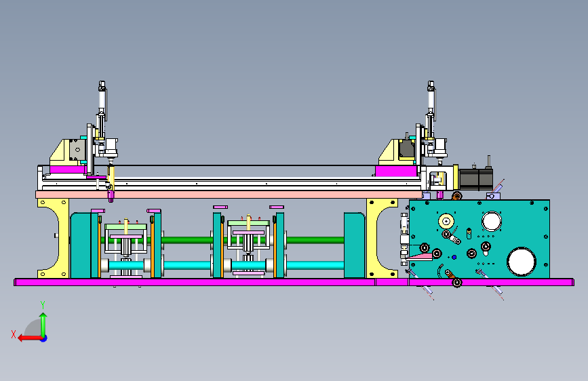Image resolution: width=588 pixels, height=381 pixels.
Task: Select the middle light-green fixture plate
Action: [x=249, y=223]
